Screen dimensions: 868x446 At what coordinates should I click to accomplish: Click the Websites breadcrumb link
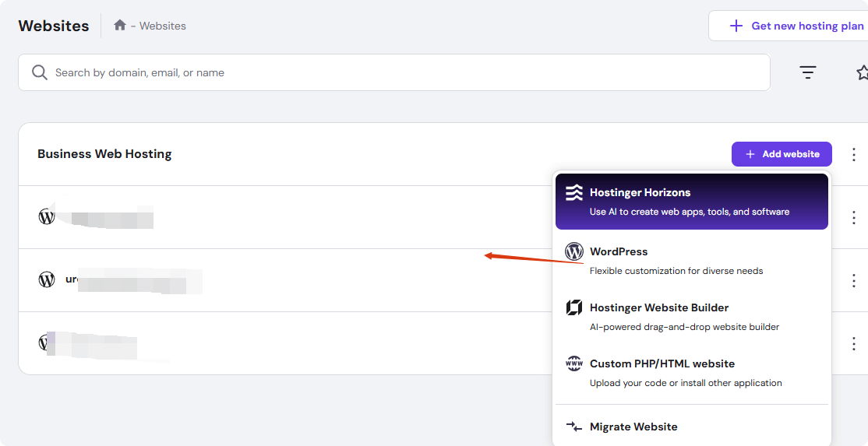(x=163, y=26)
